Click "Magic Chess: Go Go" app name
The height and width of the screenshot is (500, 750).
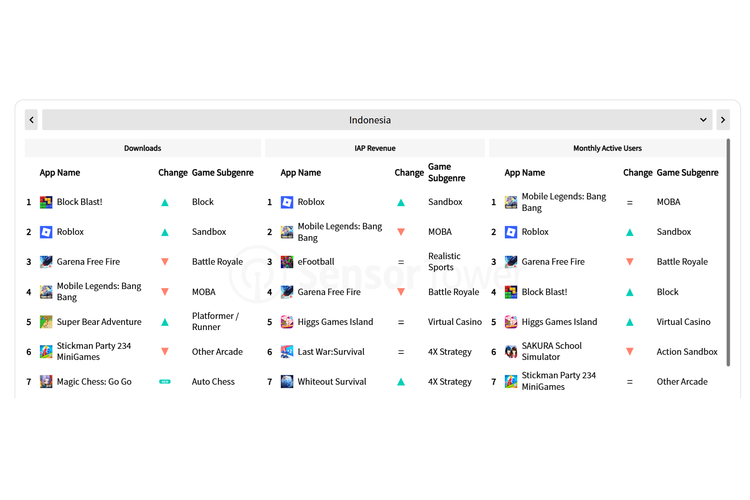click(x=94, y=382)
